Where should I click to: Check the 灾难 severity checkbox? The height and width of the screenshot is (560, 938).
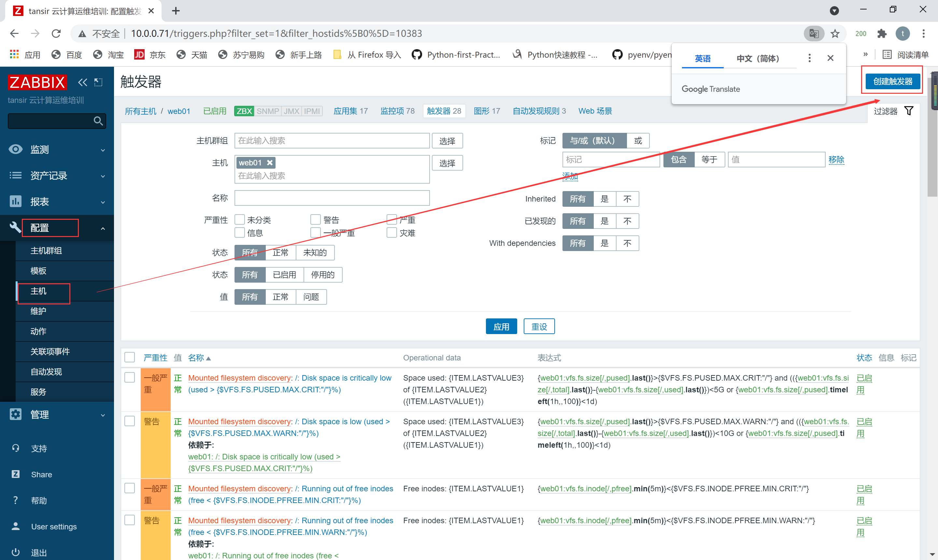(x=392, y=232)
